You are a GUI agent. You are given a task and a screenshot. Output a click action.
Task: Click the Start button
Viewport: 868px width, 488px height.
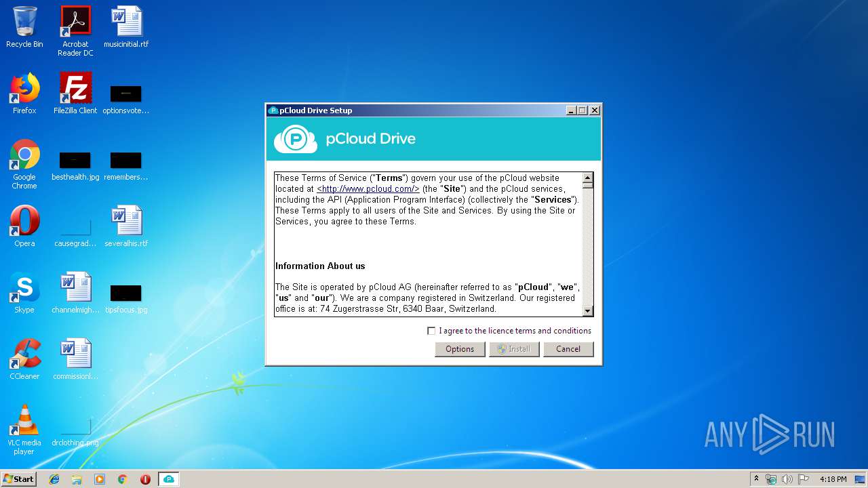pyautogui.click(x=18, y=479)
